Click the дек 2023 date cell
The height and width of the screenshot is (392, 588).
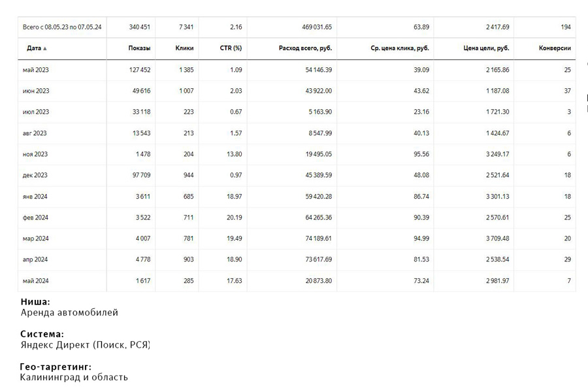point(35,175)
